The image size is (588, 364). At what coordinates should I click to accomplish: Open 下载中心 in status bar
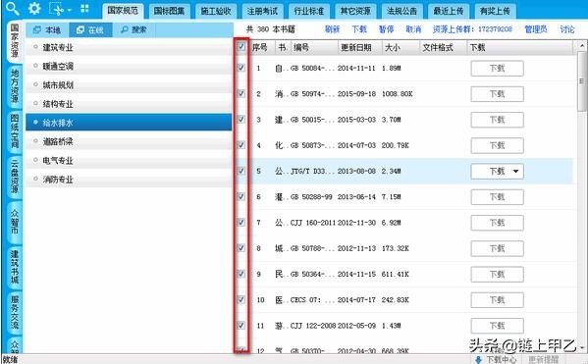496,359
